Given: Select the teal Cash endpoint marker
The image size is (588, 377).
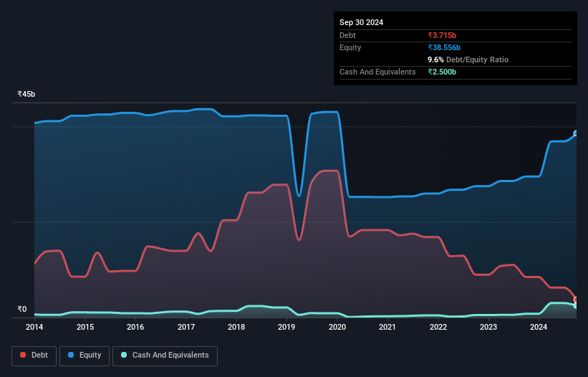Looking at the screenshot, I should pyautogui.click(x=576, y=306).
